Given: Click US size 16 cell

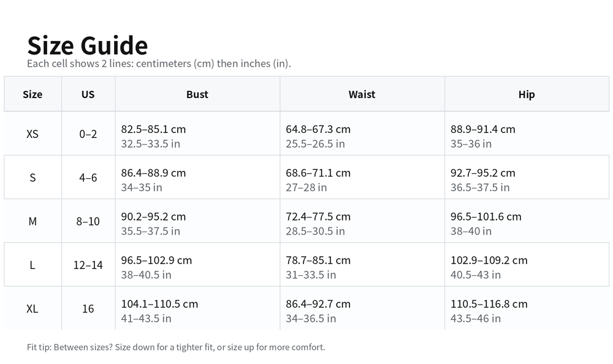Looking at the screenshot, I should coord(88,309).
